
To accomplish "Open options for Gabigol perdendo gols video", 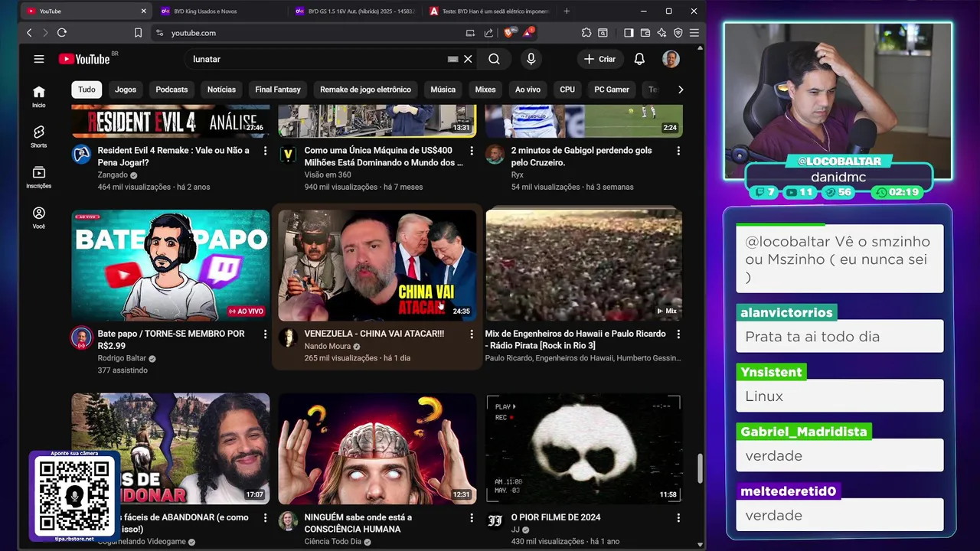I will 678,151.
